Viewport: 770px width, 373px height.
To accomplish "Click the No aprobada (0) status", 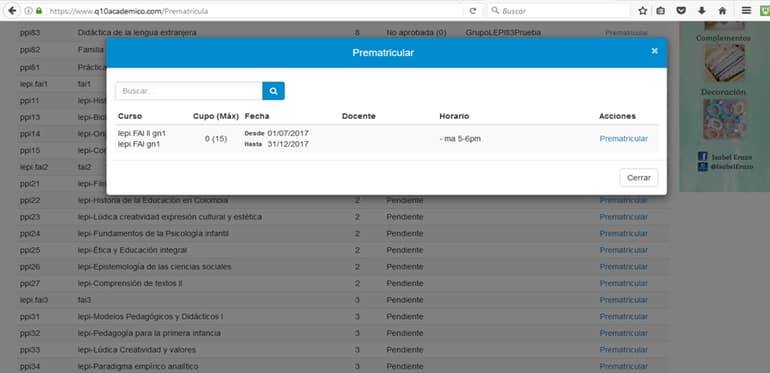I will 416,32.
